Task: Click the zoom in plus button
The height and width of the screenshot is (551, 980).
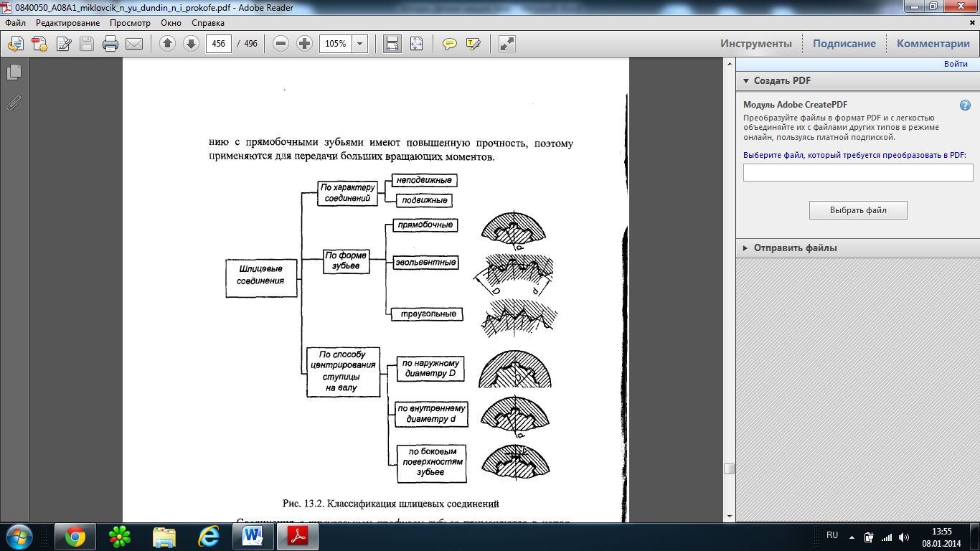Action: pos(304,44)
